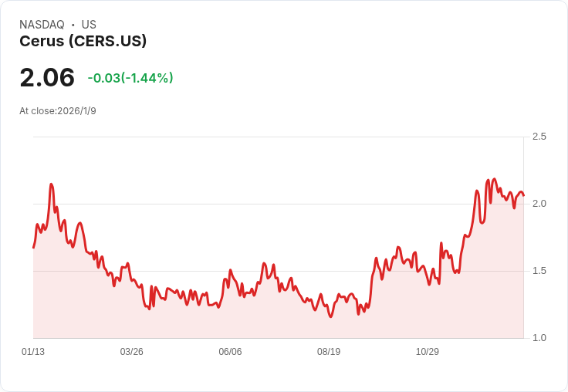Click the chart line's leftmost starting point
The width and height of the screenshot is (568, 392).
[33, 248]
